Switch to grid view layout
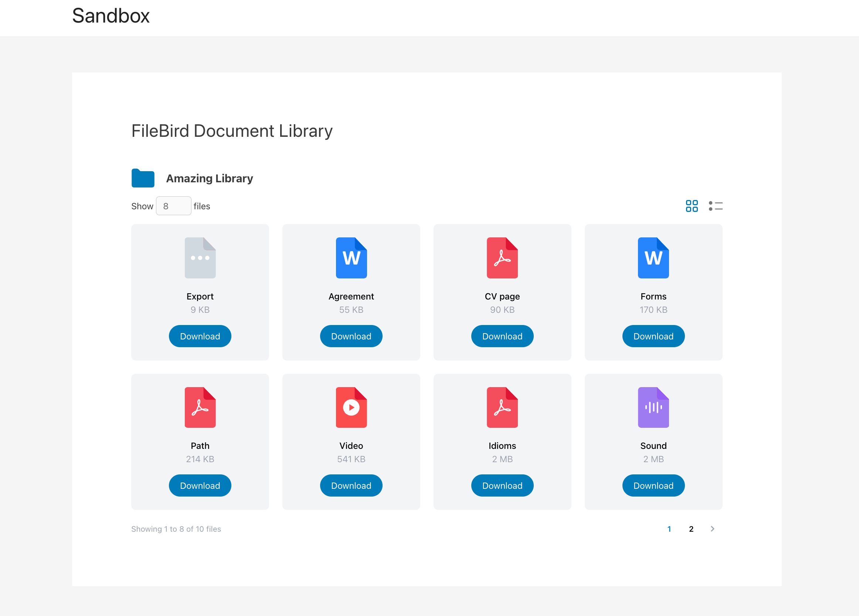 692,206
